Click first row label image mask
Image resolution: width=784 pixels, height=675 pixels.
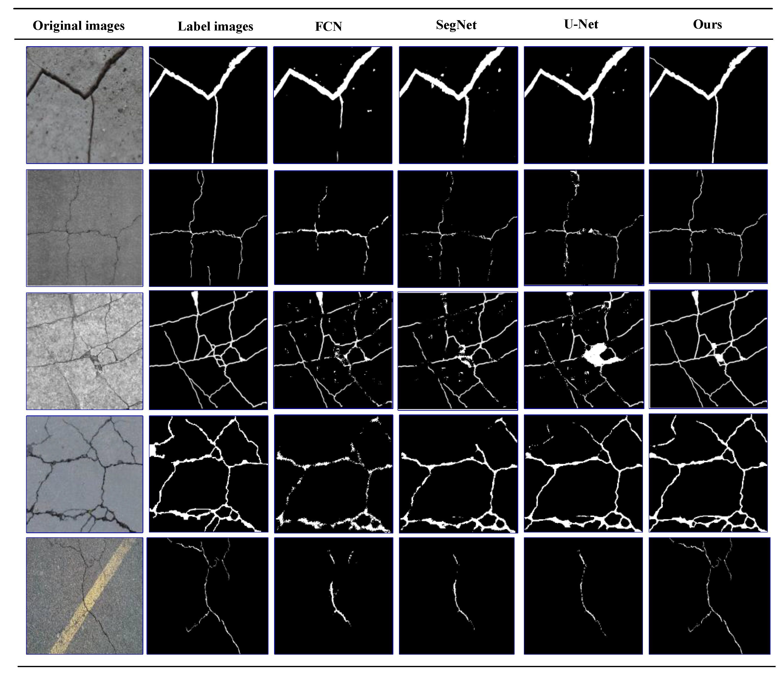click(208, 105)
